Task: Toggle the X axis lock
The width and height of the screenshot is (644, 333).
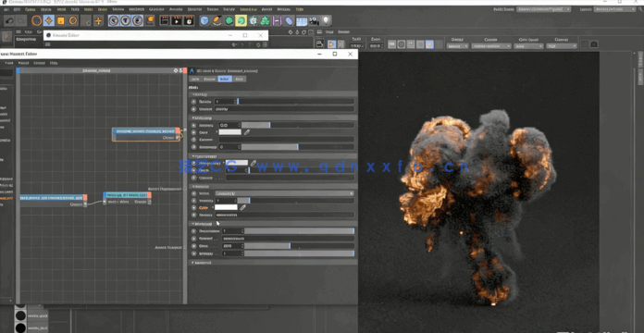Action: (x=114, y=20)
